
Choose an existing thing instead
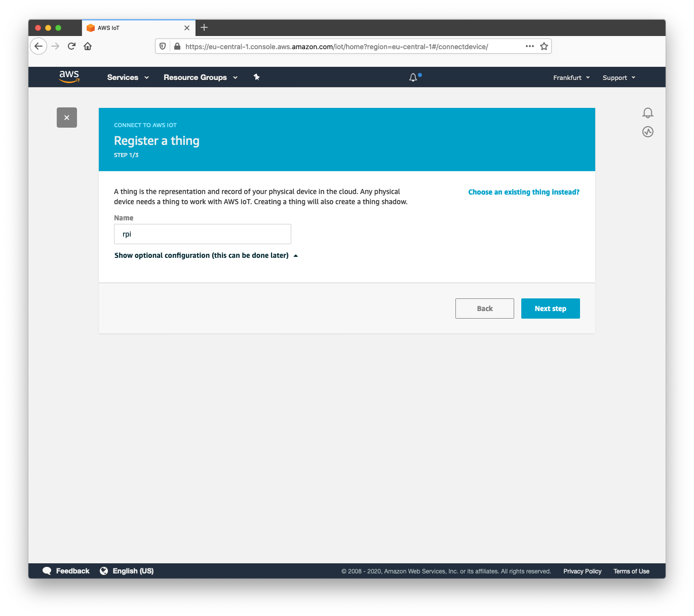[x=524, y=192]
